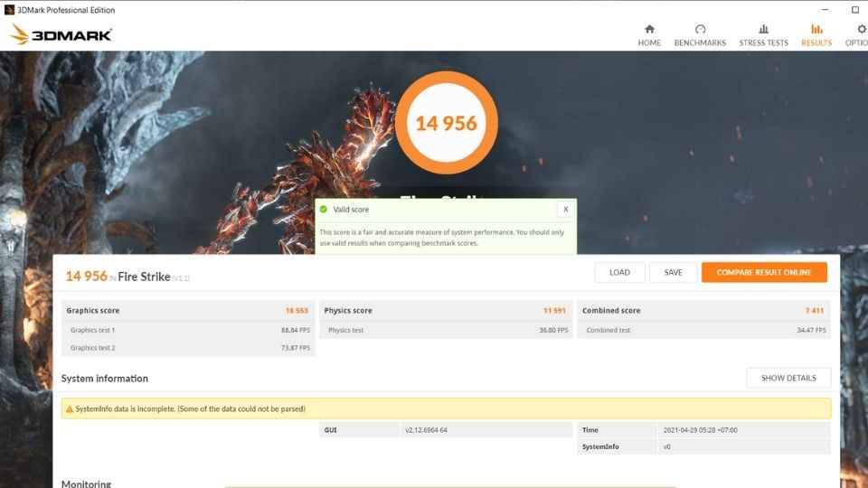Select the Graphics score header row
This screenshot has width=868, height=488.
click(x=188, y=310)
